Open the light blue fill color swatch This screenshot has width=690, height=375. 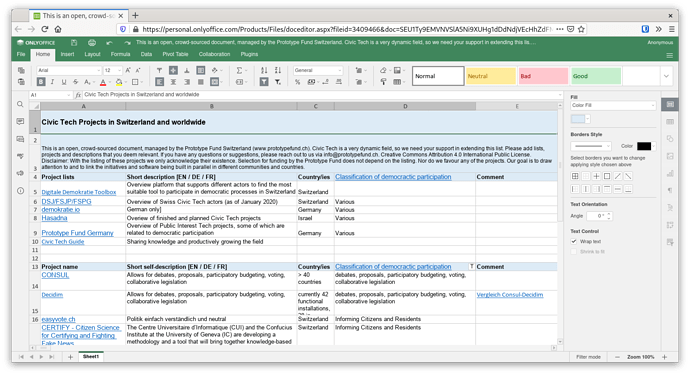578,119
